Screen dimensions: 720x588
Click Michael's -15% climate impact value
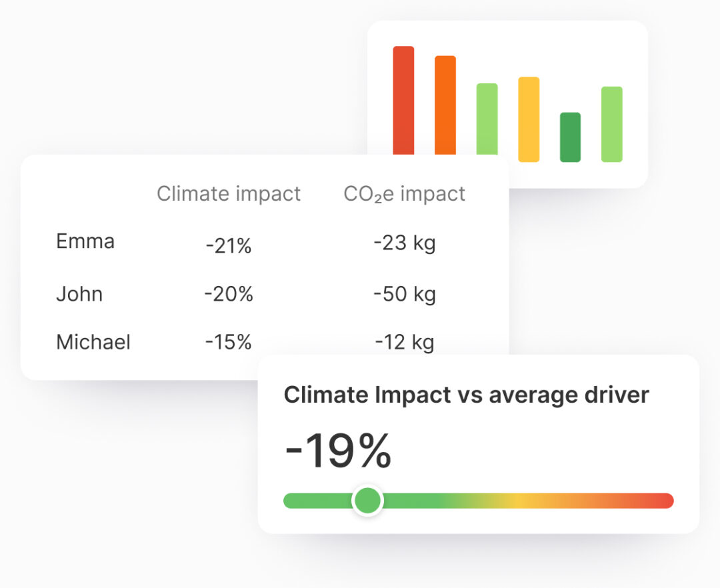coord(229,342)
